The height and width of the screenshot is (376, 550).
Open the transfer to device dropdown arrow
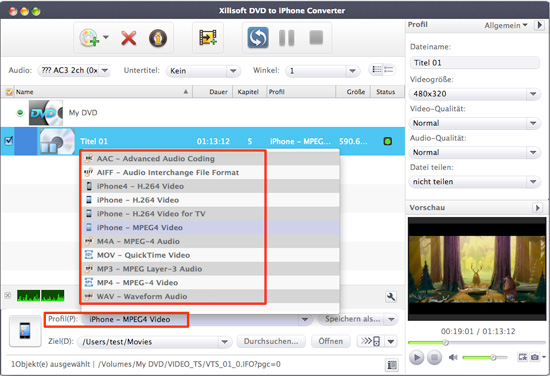click(391, 341)
